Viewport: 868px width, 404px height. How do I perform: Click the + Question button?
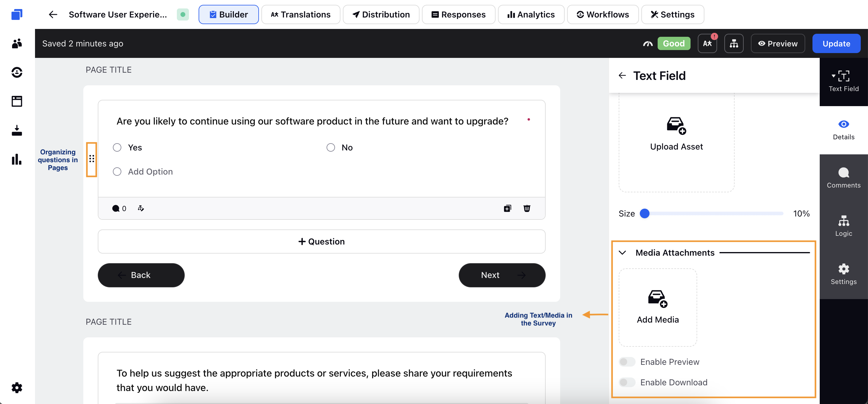pyautogui.click(x=321, y=241)
